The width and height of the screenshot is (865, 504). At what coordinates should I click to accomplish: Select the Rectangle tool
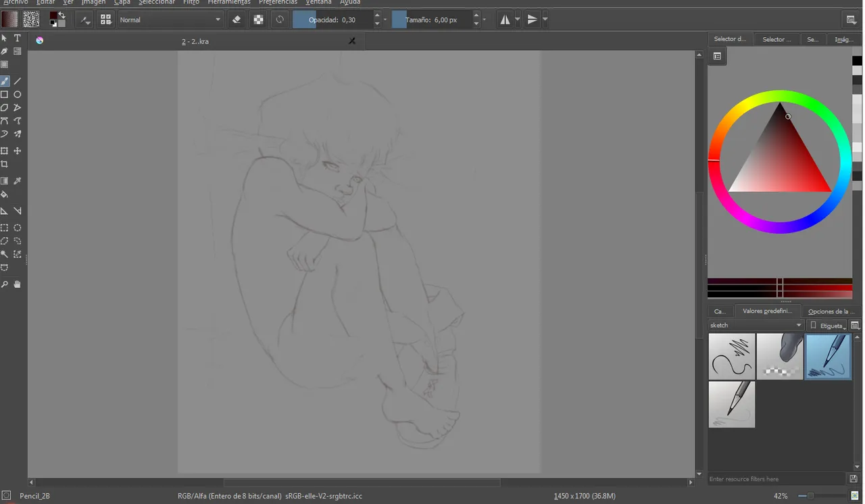click(x=5, y=95)
